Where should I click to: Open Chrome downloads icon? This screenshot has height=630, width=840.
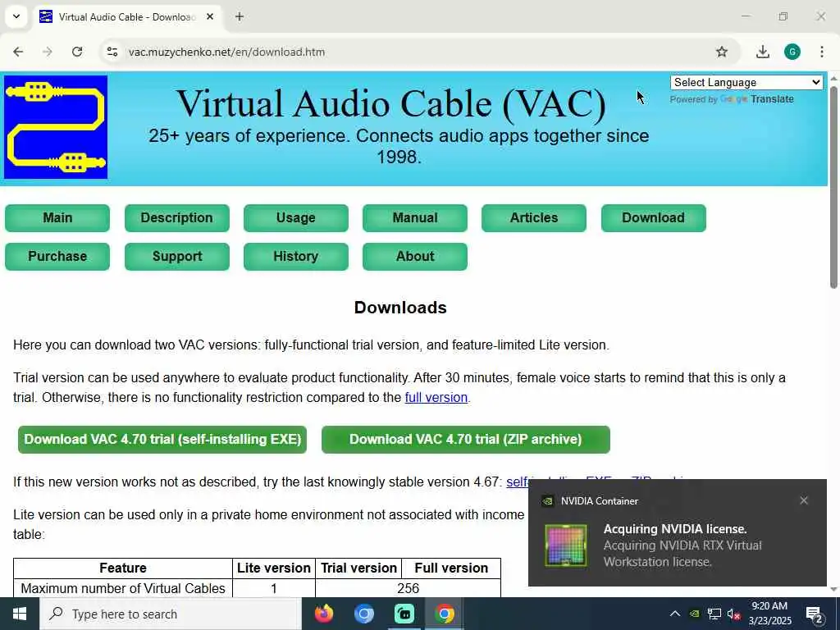coord(762,52)
